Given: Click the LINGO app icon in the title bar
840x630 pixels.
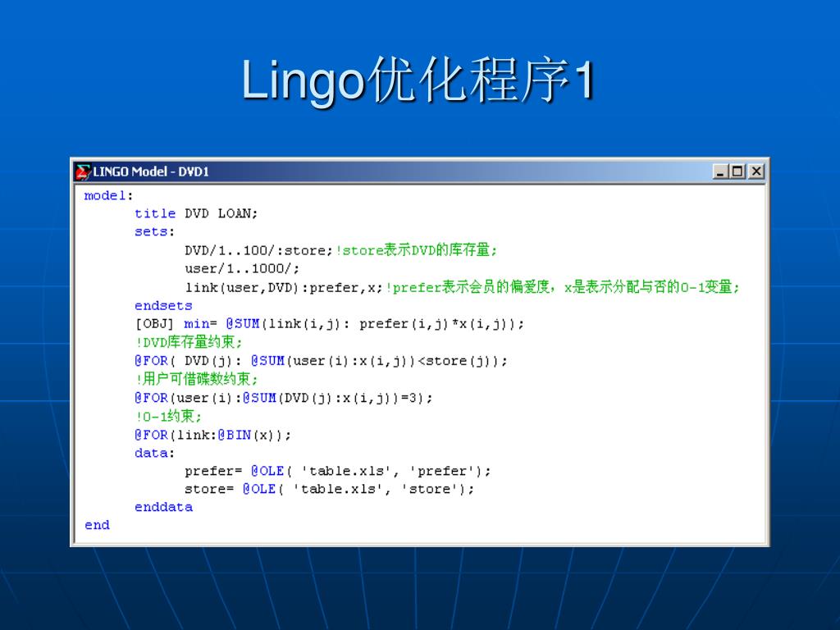Looking at the screenshot, I should pyautogui.click(x=83, y=172).
